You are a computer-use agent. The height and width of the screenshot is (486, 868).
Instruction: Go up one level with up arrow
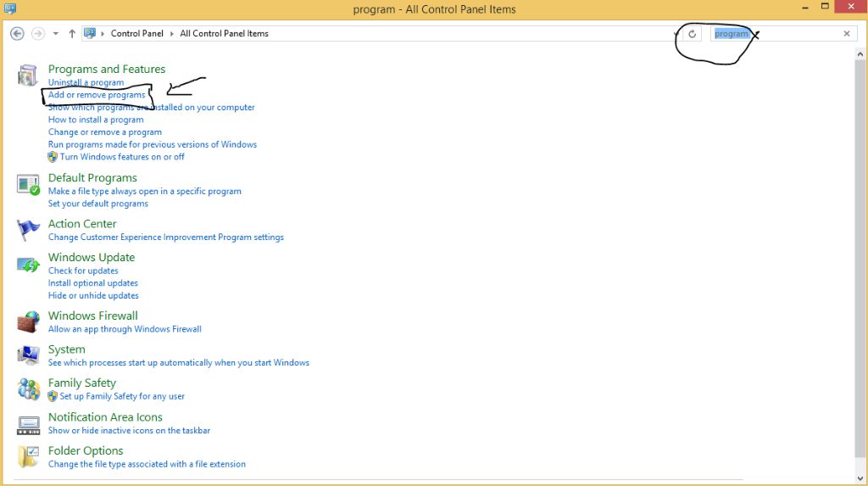72,34
